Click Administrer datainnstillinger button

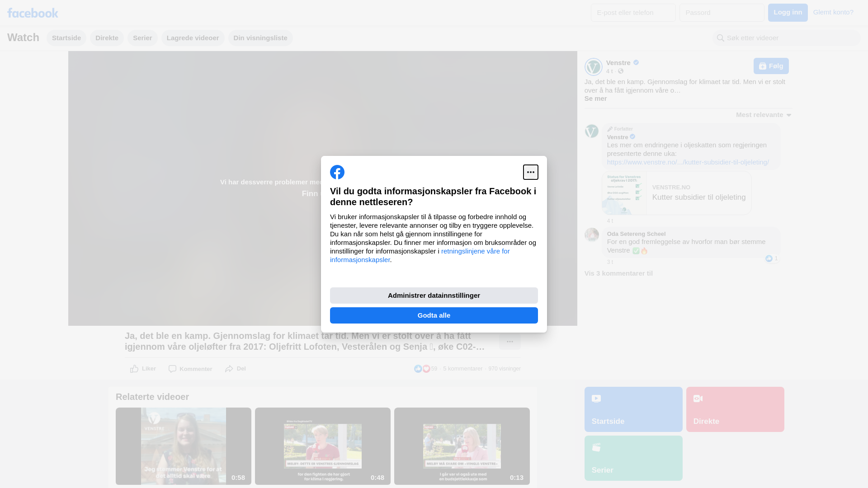[x=434, y=296]
